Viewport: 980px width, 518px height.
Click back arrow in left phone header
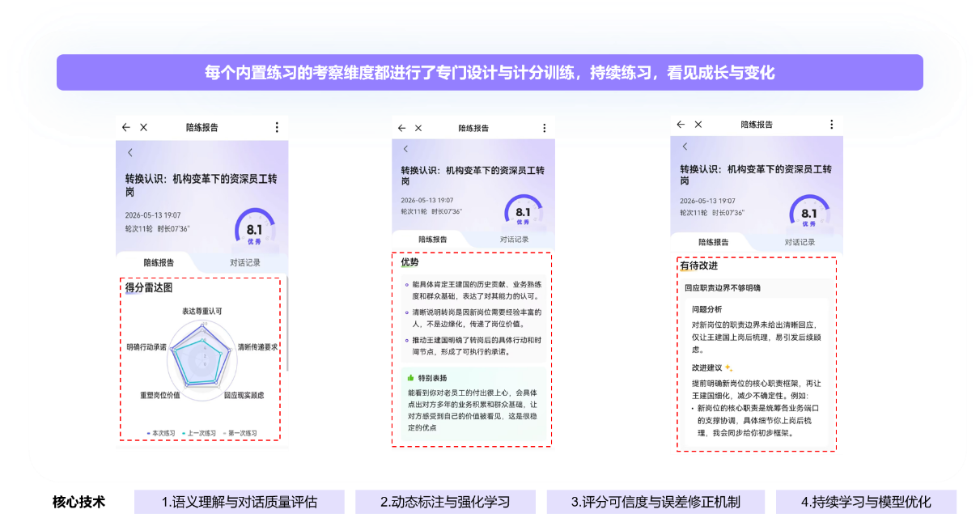(x=126, y=127)
